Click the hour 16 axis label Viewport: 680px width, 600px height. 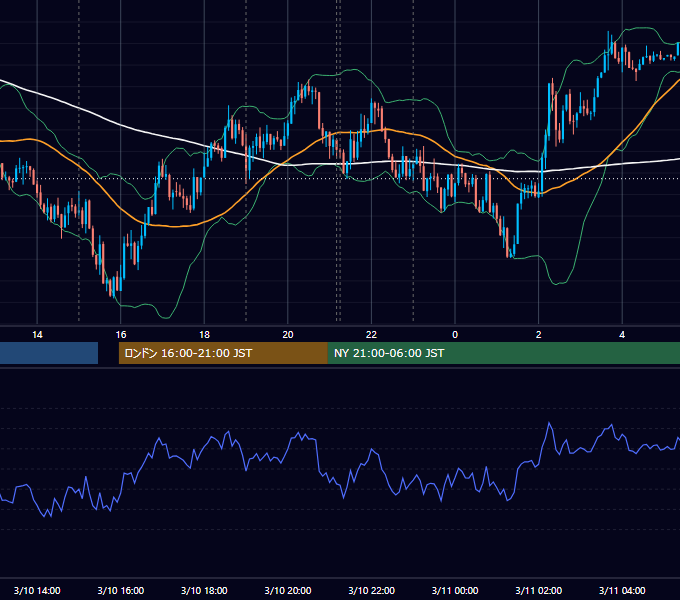pyautogui.click(x=121, y=335)
